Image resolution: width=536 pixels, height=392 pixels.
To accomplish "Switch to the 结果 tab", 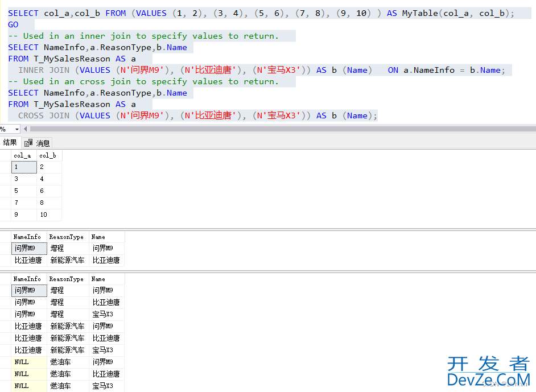I will [x=10, y=142].
